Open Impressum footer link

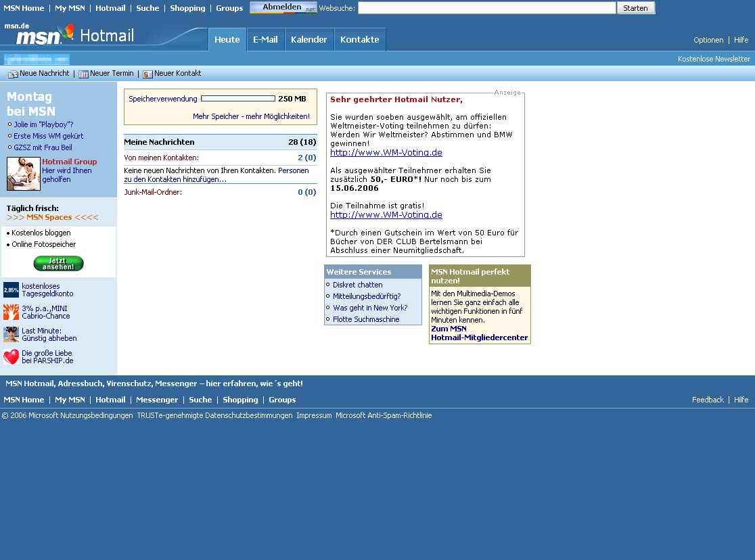[x=314, y=415]
